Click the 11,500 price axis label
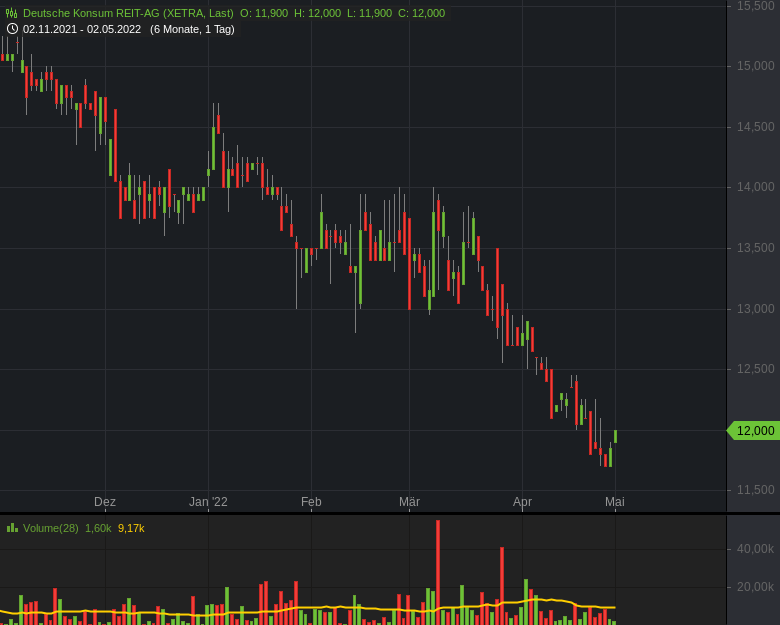The image size is (780, 625). click(756, 490)
